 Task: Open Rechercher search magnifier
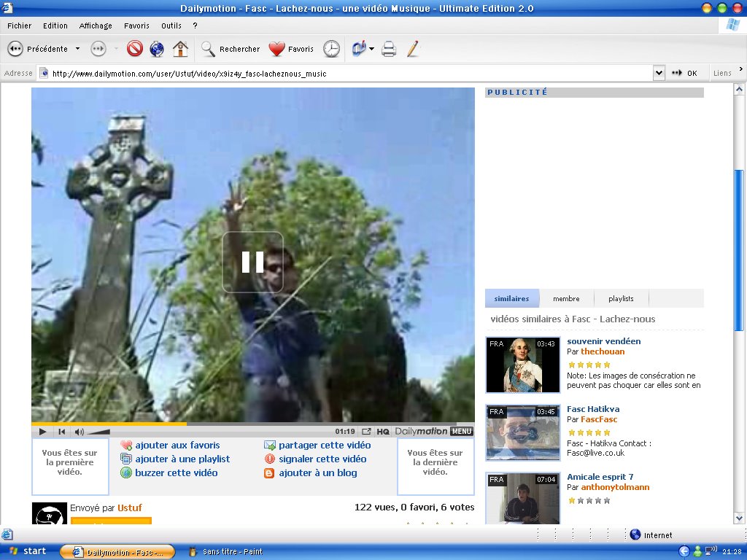208,49
